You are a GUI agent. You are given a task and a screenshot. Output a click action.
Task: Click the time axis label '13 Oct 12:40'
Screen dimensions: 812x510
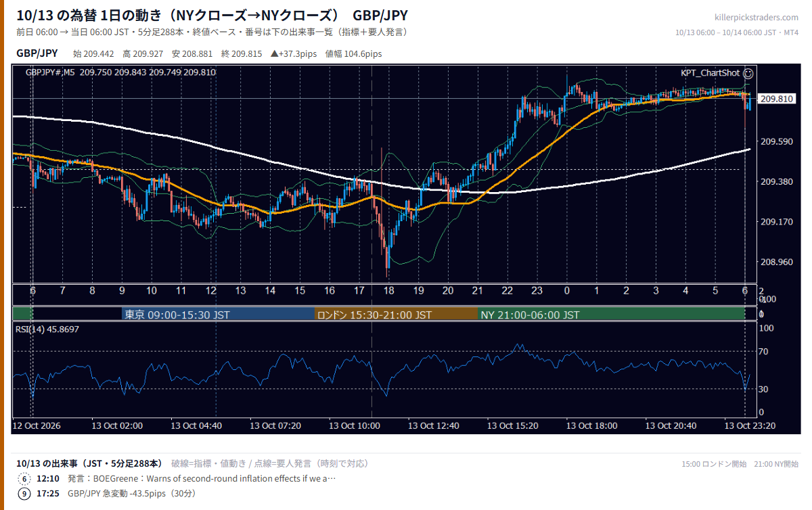434,426
